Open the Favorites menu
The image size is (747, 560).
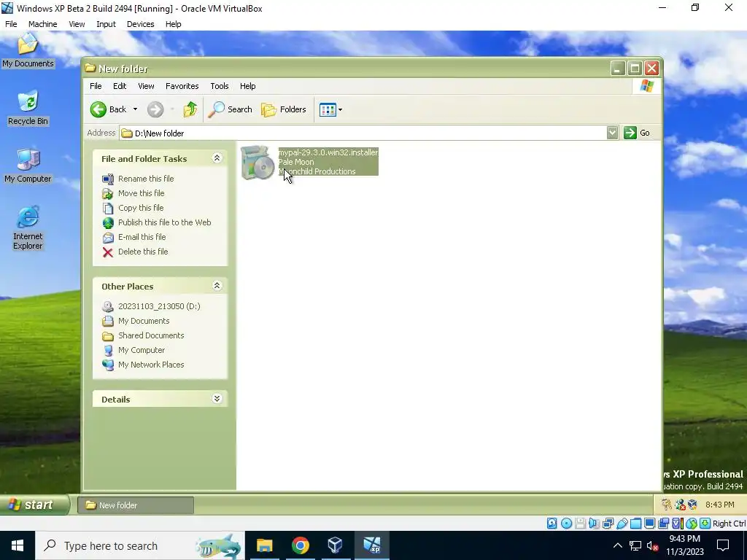point(182,86)
